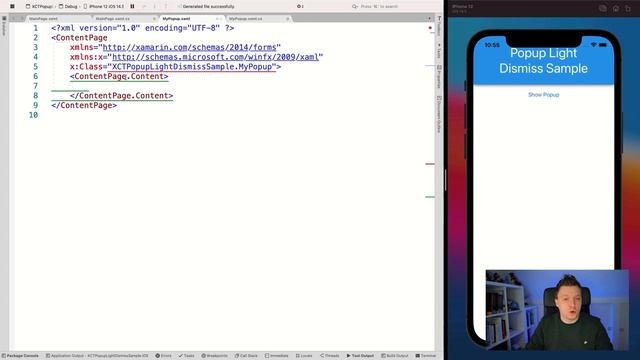
Task: Open the Debug configuration selector
Action: [x=68, y=7]
